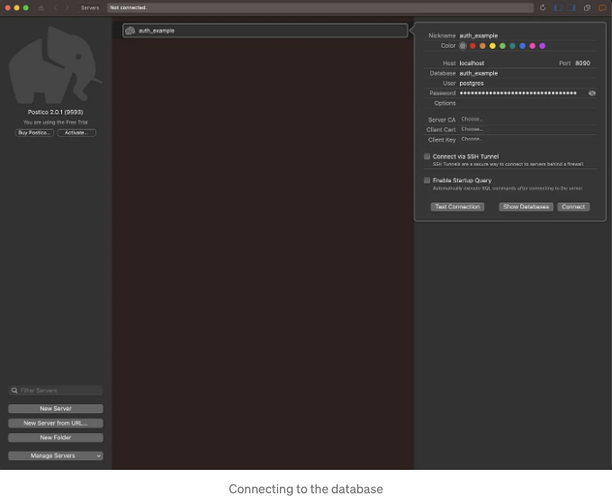Viewport: 612px width, 497px height.
Task: Choose a Server CA file
Action: [472, 119]
